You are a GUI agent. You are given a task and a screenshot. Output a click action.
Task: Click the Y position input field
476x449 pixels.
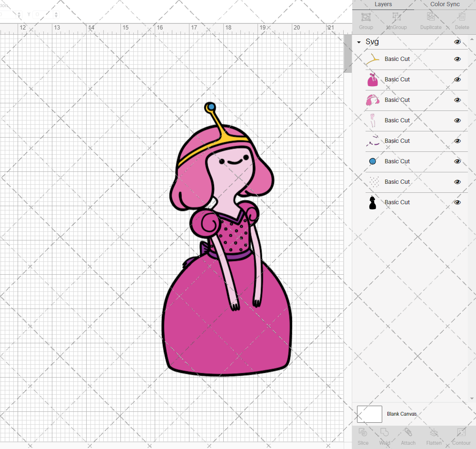tap(43, 14)
